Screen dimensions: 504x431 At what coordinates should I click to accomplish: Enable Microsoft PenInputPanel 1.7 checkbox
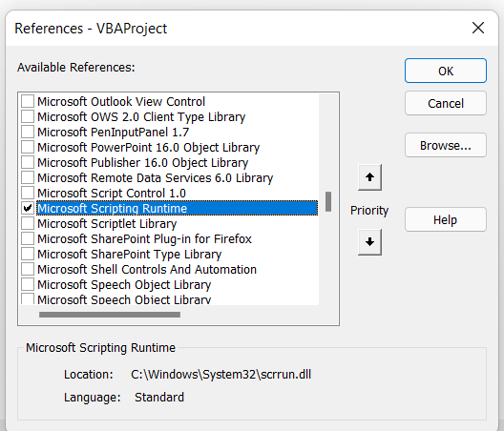click(28, 132)
